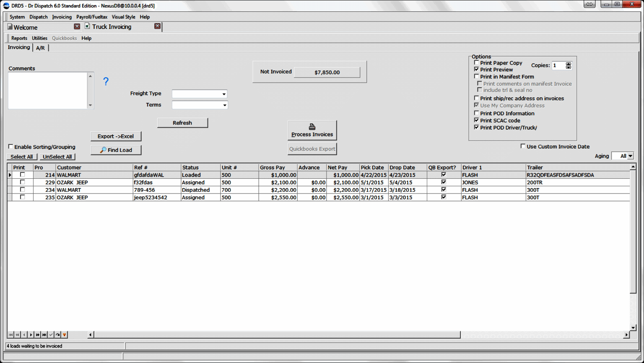Click the Export ->Excel button
644x363 pixels.
pyautogui.click(x=116, y=136)
